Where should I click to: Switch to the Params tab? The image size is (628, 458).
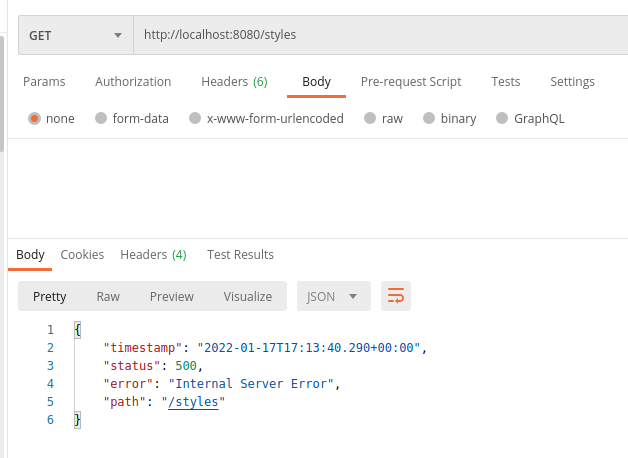pyautogui.click(x=44, y=82)
